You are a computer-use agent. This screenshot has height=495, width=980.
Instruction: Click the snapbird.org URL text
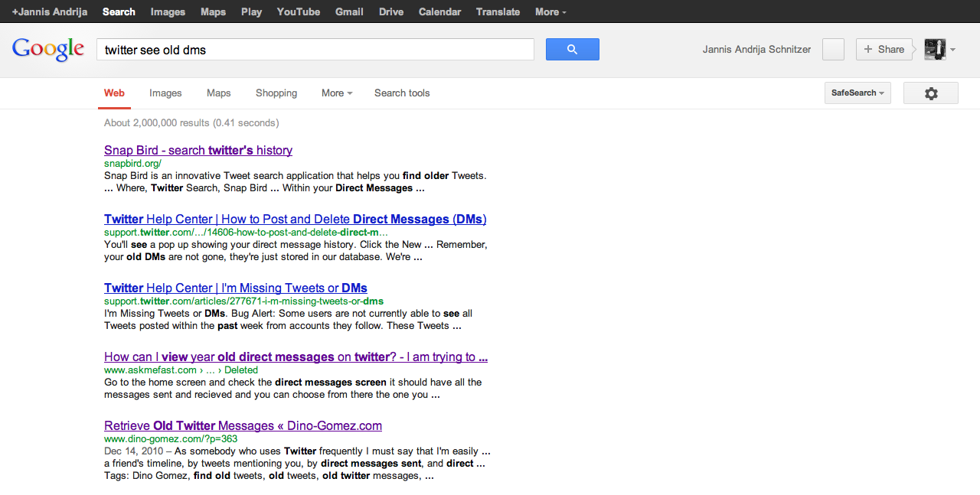[x=132, y=163]
